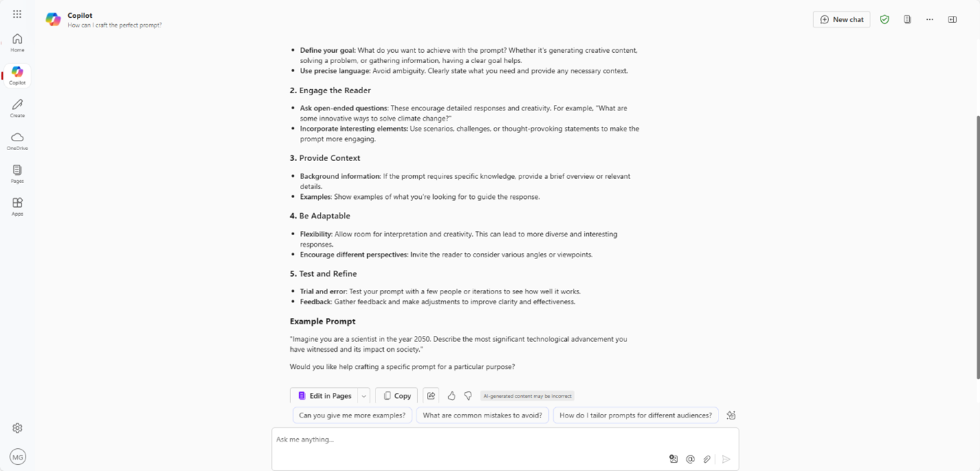Click the add image icon in prompt box
This screenshot has width=980, height=471.
coord(673,459)
